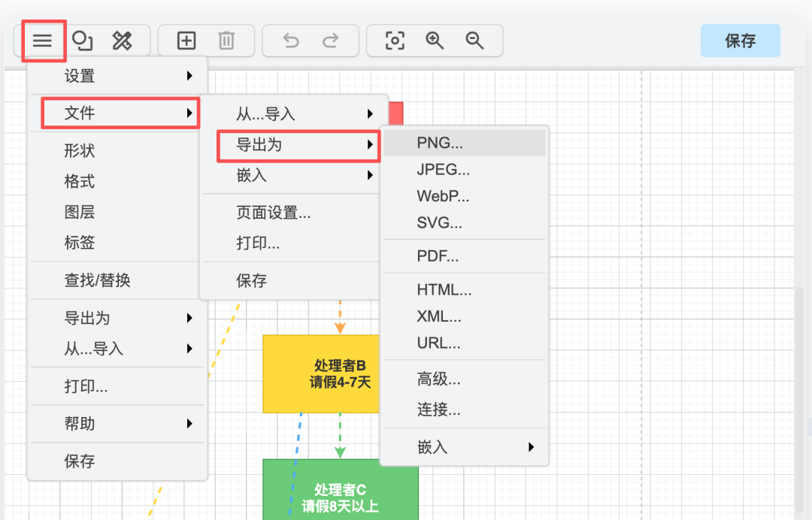Image resolution: width=812 pixels, height=520 pixels.
Task: Click the trash delete icon
Action: pos(226,41)
